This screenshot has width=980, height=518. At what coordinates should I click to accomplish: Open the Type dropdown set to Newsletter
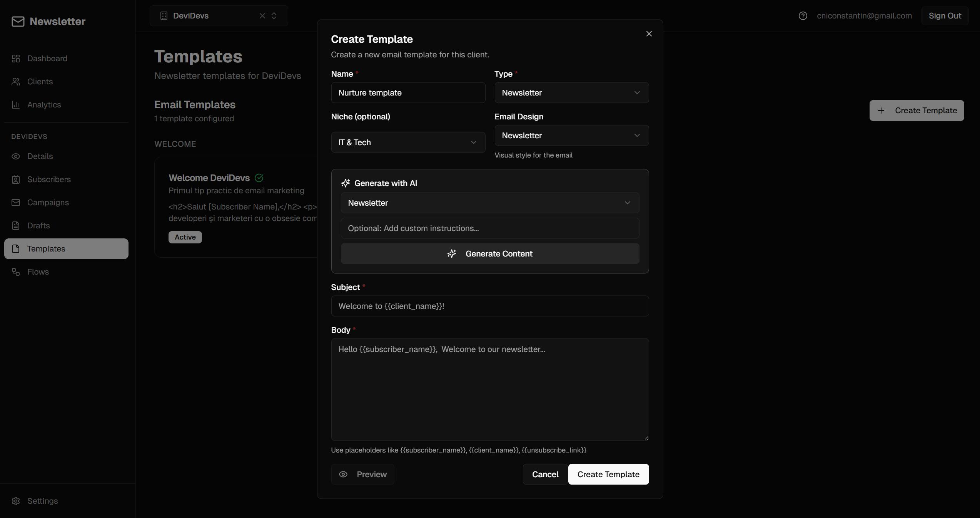coord(571,93)
